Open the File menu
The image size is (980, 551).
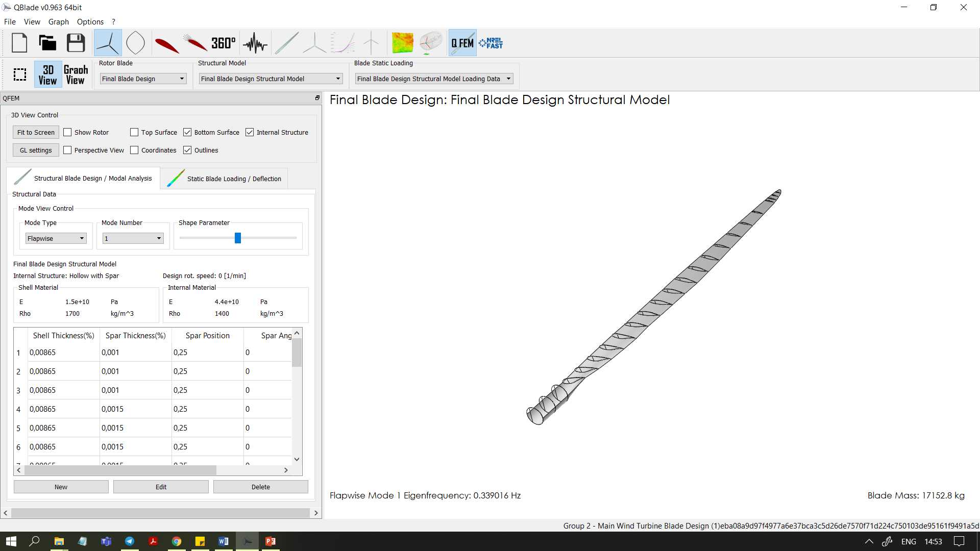[10, 21]
